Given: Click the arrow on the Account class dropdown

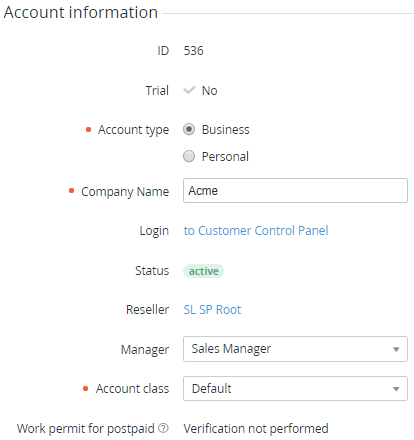Looking at the screenshot, I should (396, 389).
